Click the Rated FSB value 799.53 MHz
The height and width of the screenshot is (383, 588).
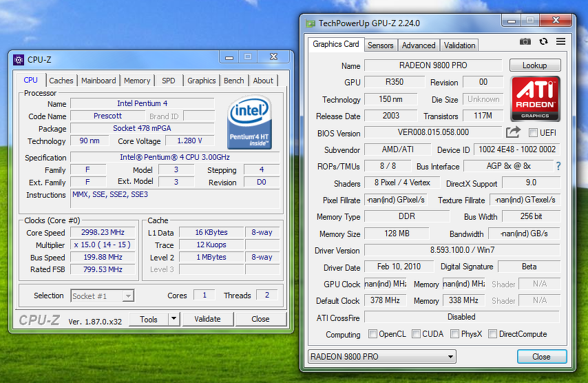tap(103, 269)
